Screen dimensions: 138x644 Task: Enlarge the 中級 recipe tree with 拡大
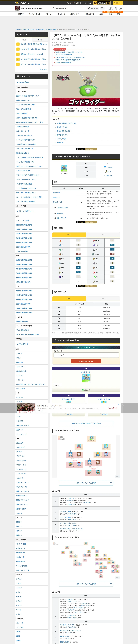point(117,577)
